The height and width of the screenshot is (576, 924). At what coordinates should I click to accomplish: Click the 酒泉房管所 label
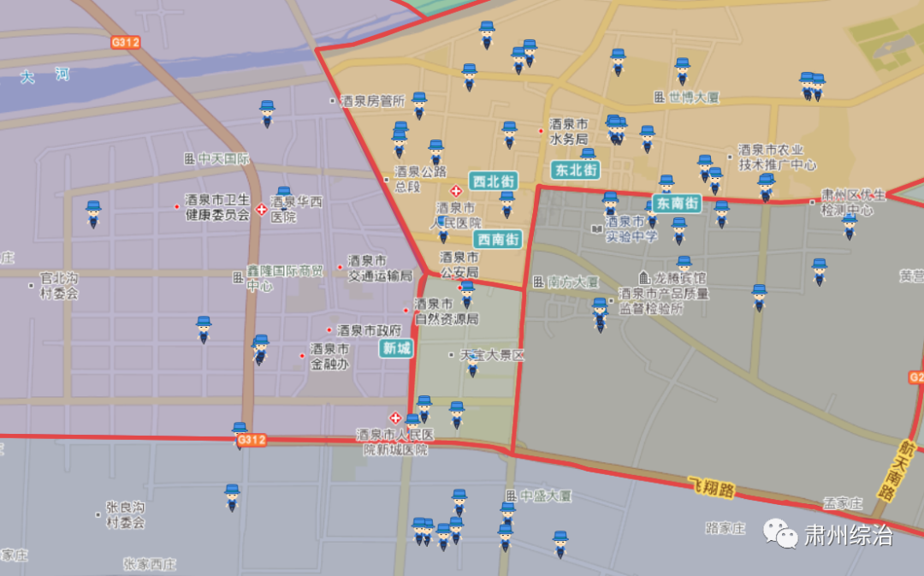372,101
